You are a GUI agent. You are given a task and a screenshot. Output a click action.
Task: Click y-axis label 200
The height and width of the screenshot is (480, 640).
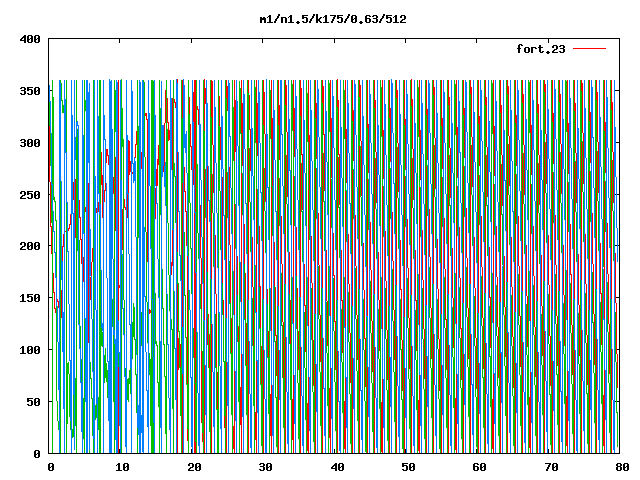(30, 246)
